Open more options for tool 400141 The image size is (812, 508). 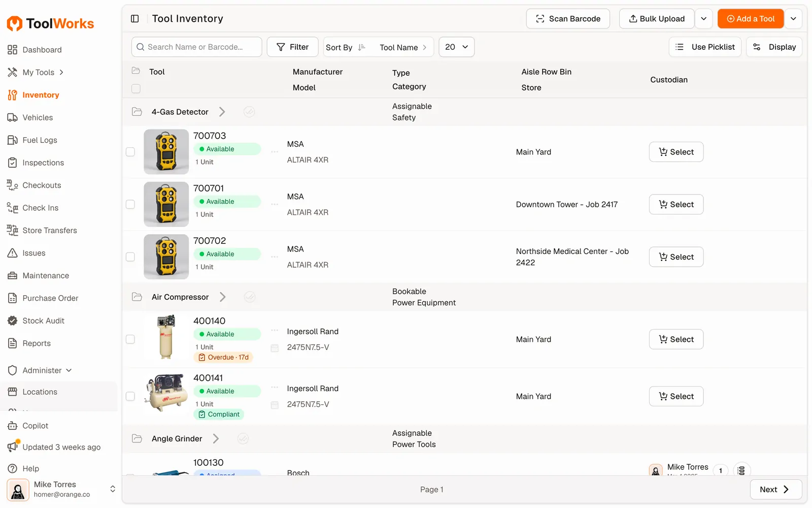275,387
